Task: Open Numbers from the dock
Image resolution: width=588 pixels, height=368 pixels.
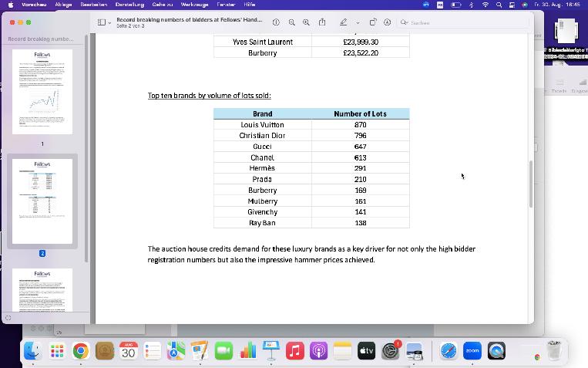Action: coord(247,351)
